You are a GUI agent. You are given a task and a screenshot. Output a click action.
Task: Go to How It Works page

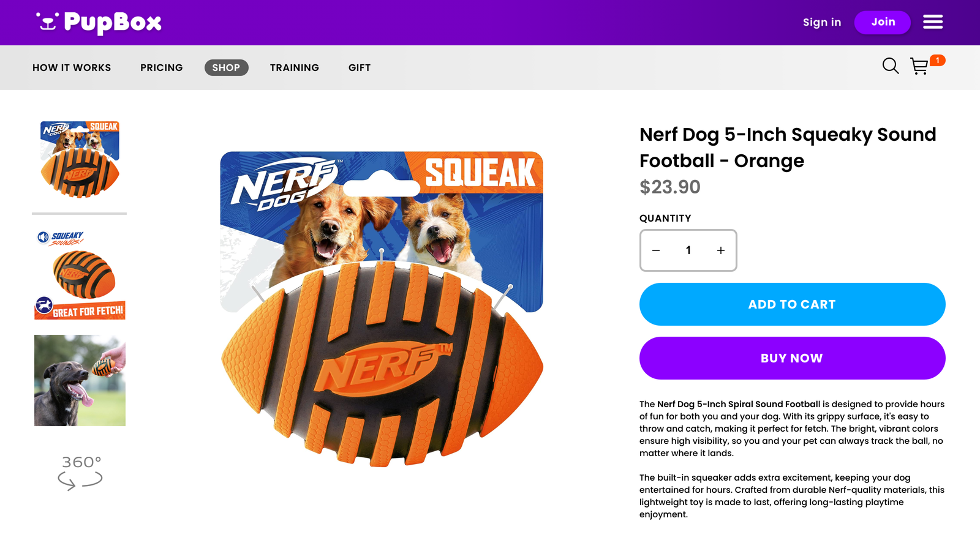(72, 68)
